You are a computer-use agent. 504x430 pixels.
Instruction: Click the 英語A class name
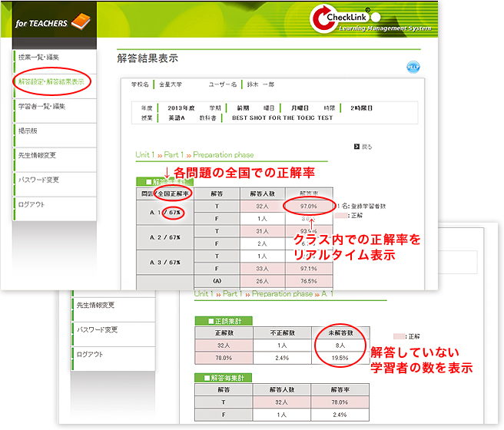click(x=177, y=117)
